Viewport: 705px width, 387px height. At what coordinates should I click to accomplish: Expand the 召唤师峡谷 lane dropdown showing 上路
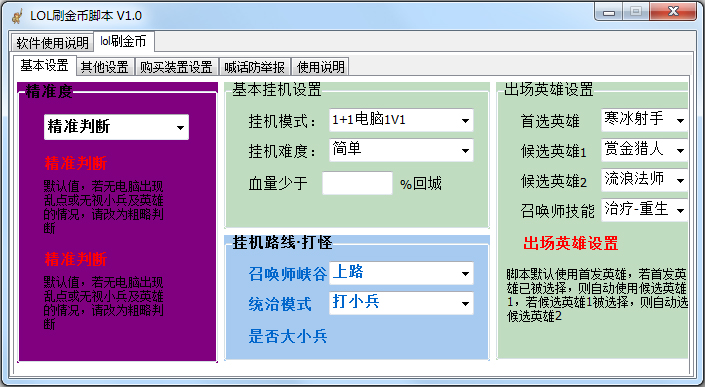click(401, 273)
